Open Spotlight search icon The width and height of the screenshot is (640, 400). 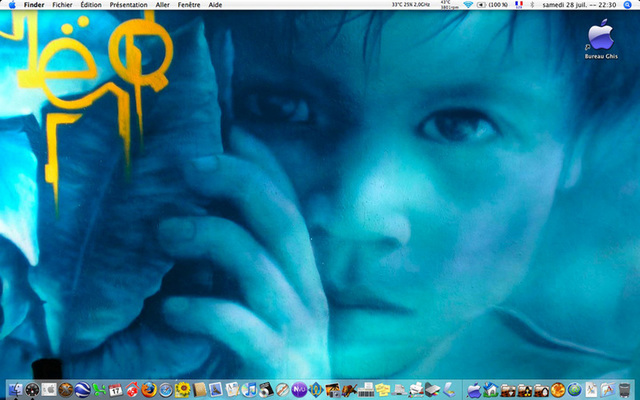(627, 5)
